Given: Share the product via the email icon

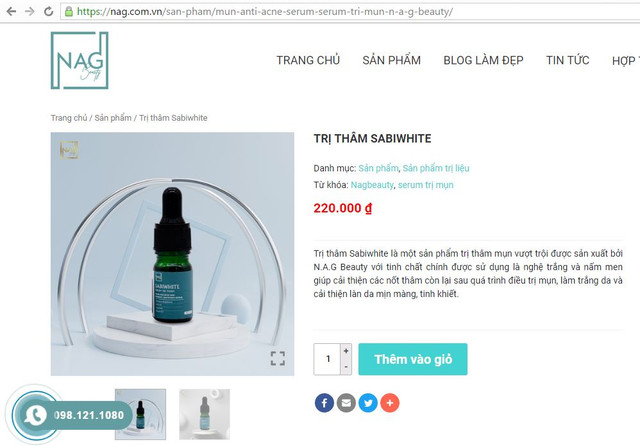Looking at the screenshot, I should coord(346,403).
